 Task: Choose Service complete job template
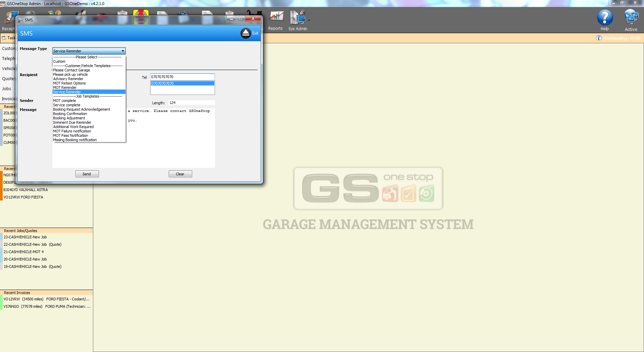89,105
